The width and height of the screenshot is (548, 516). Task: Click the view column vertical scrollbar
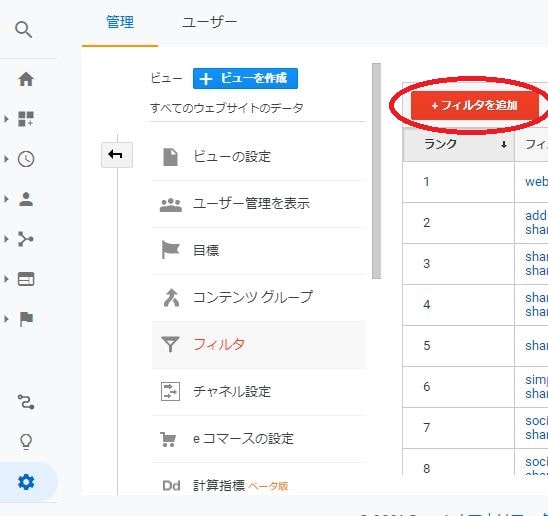[376, 171]
